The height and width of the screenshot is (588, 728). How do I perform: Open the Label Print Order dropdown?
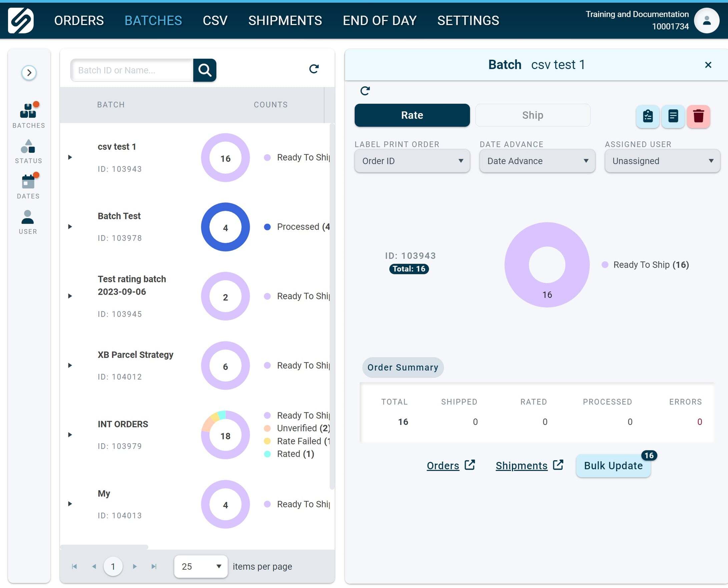click(412, 161)
